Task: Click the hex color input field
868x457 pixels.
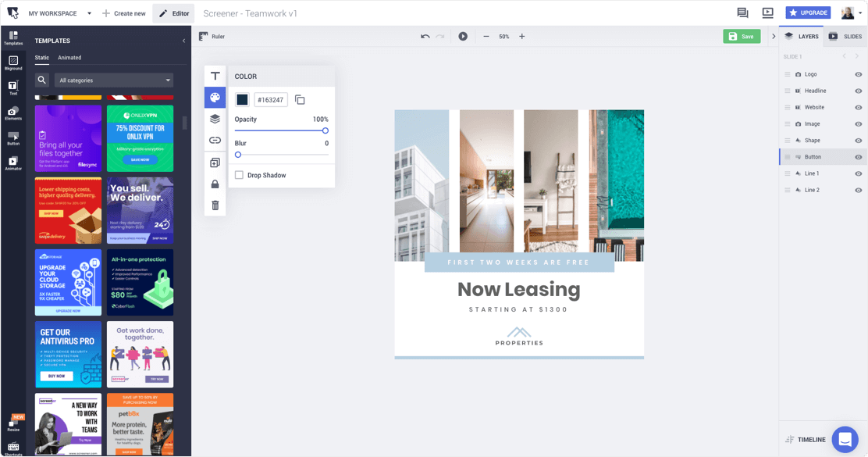Action: point(271,100)
